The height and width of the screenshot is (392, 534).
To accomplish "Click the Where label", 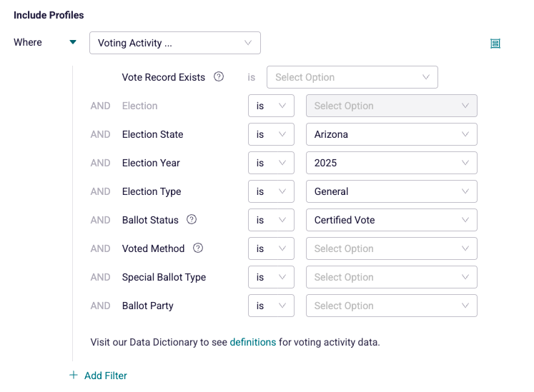I will 28,42.
